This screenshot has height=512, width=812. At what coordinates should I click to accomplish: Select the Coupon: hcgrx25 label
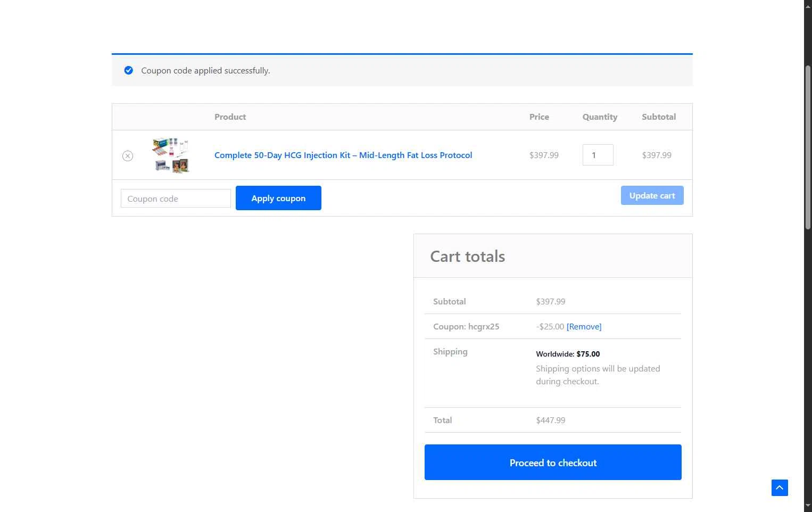pos(466,326)
